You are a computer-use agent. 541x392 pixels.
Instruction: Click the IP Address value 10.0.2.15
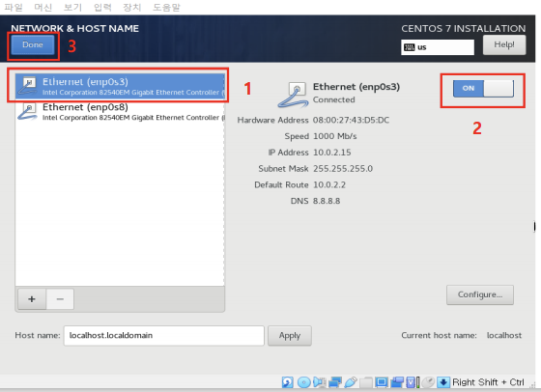tap(332, 153)
